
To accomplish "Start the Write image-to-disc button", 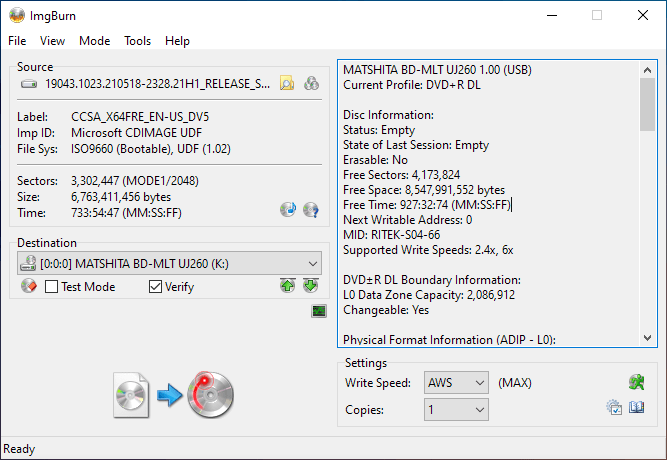I will (174, 394).
